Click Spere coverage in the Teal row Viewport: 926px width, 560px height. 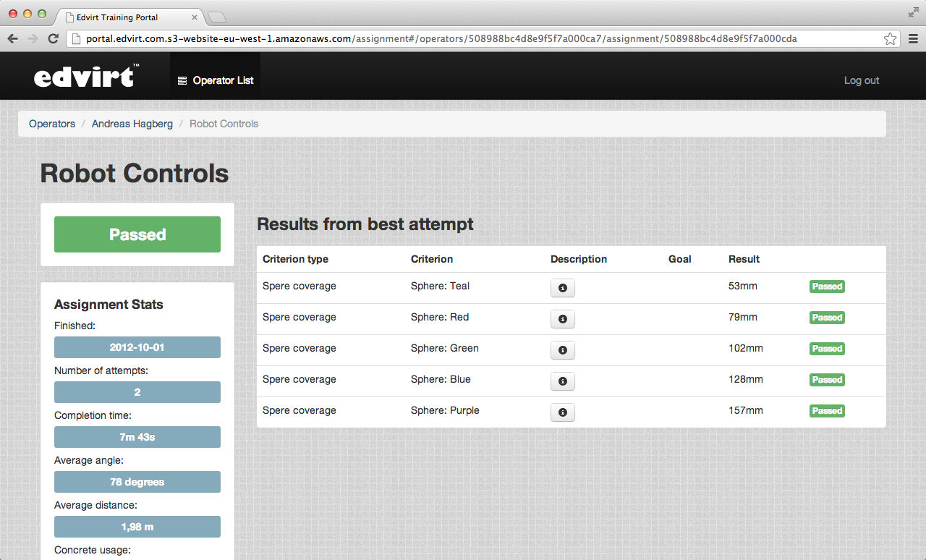[x=300, y=286]
